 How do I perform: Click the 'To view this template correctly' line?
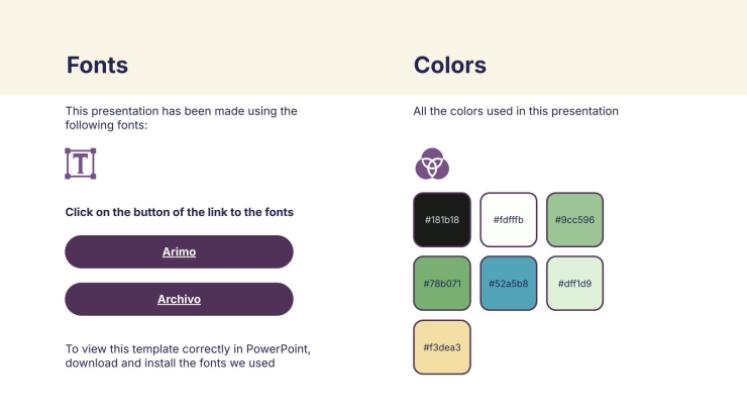[188, 349]
